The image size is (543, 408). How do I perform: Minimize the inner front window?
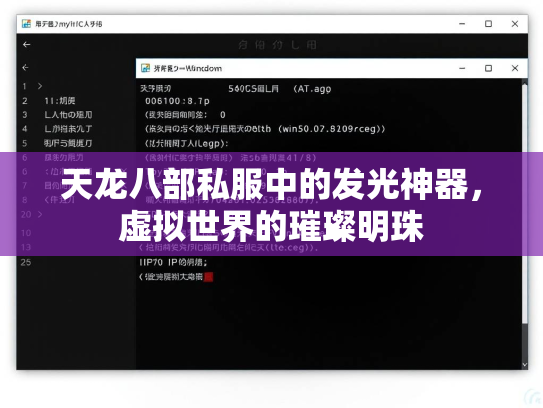click(462, 68)
